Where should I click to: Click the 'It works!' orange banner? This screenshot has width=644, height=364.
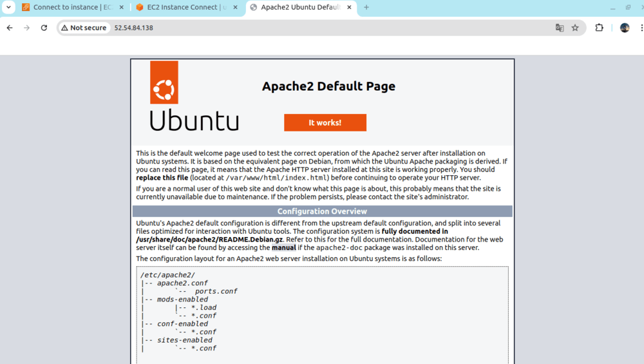click(325, 122)
